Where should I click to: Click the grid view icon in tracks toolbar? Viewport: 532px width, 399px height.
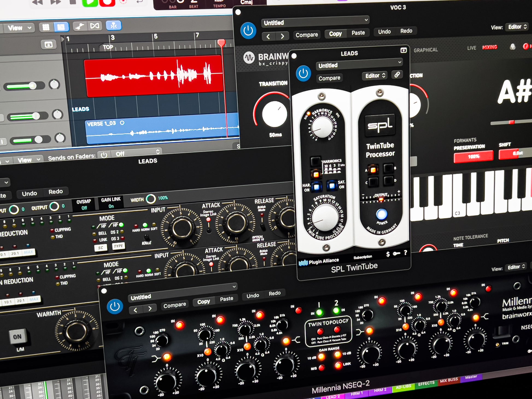point(46,27)
